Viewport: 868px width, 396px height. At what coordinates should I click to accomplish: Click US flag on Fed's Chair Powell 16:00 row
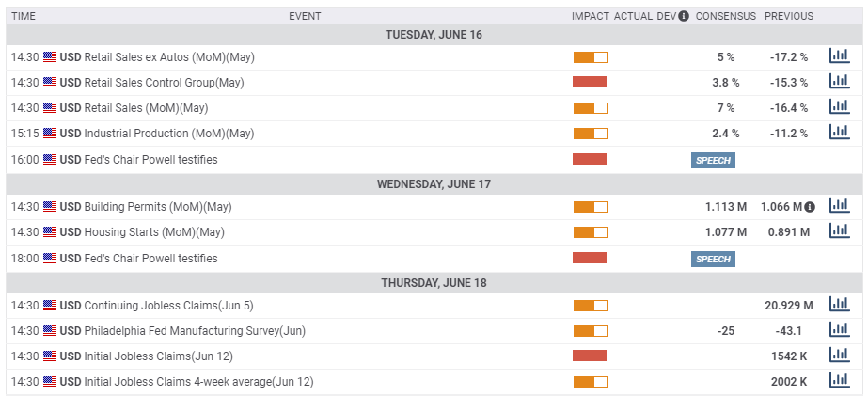pyautogui.click(x=50, y=160)
